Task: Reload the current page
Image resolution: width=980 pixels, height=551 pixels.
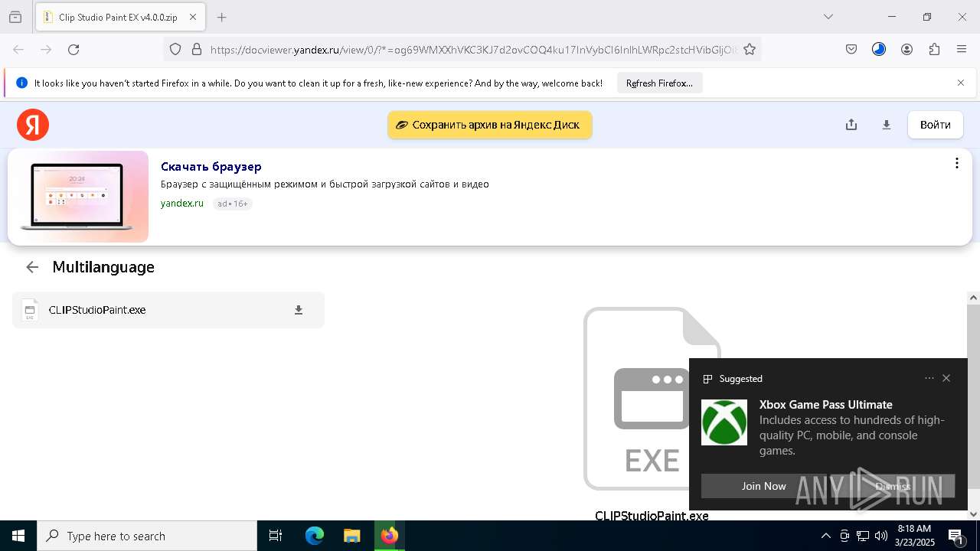Action: click(x=73, y=49)
